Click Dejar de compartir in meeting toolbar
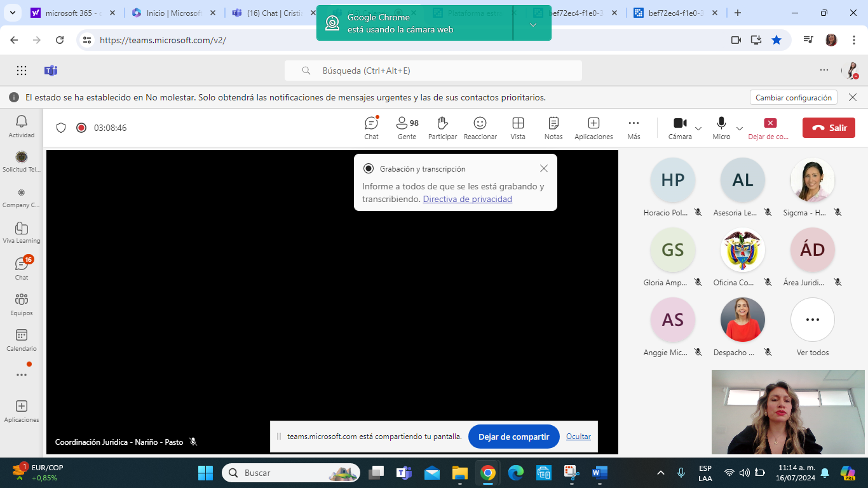Screen dimensions: 868x488 [x=770, y=128]
